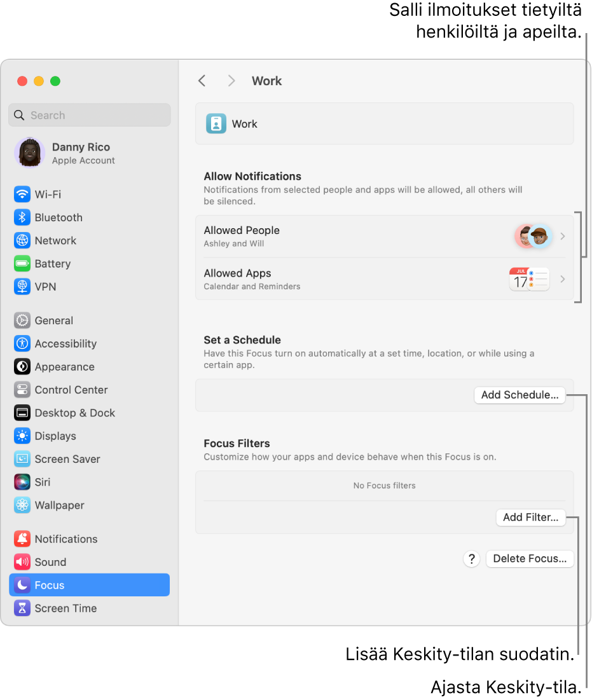592x700 pixels.
Task: Click Ashley and Will contact avatars
Action: (x=533, y=236)
